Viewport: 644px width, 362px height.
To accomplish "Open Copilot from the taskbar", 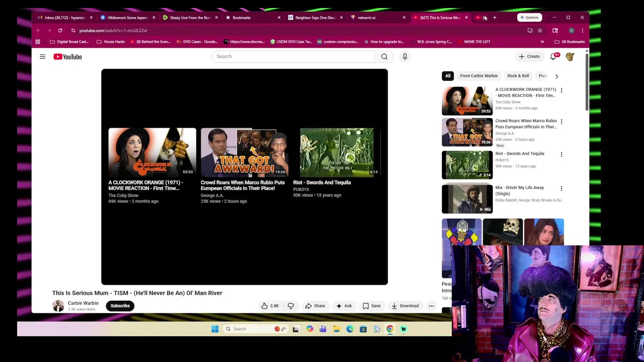I will 309,329.
